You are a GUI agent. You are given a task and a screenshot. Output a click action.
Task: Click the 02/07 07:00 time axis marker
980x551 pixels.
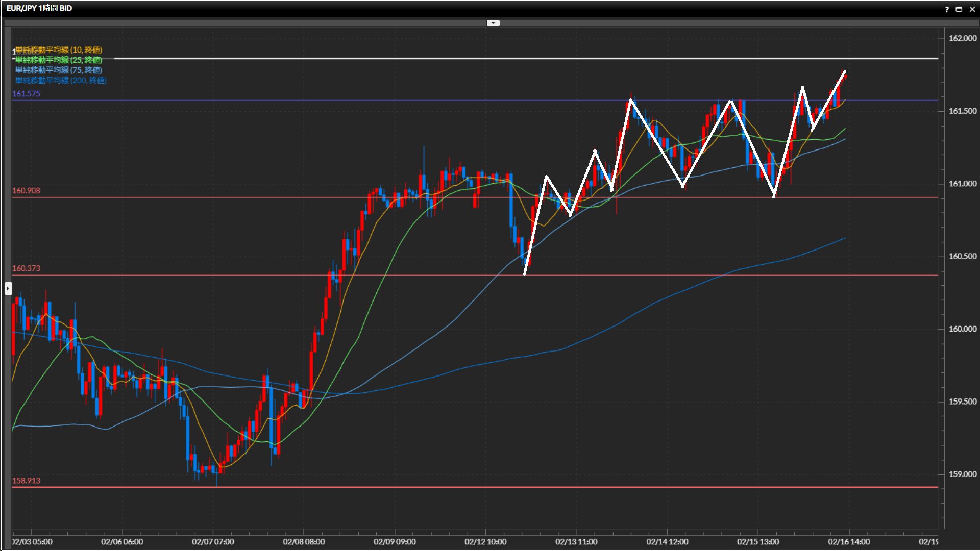coord(213,542)
